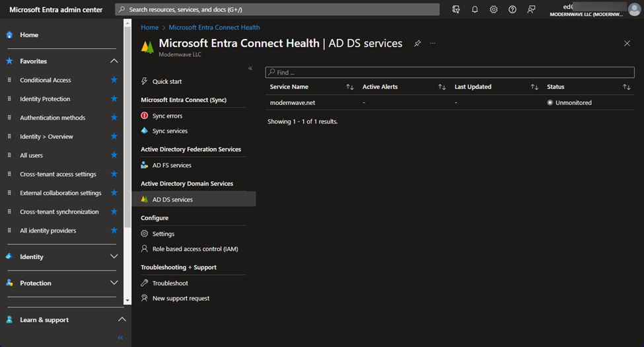Viewport: 644px width, 347px height.
Task: Click the Protection section icon
Action: coord(9,283)
